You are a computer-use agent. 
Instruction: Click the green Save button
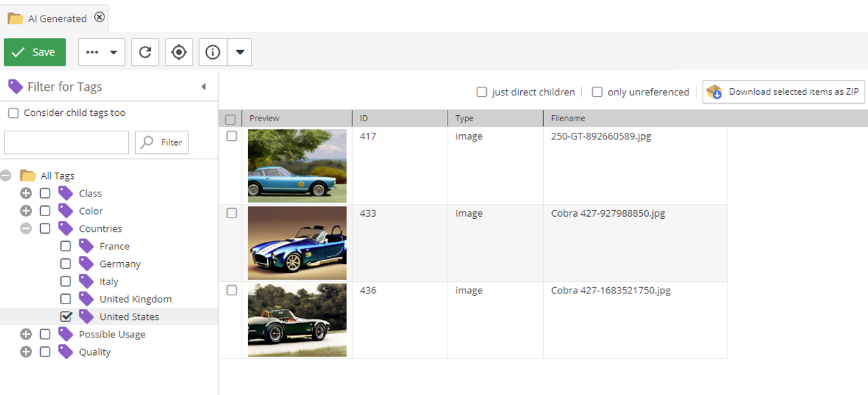point(35,51)
